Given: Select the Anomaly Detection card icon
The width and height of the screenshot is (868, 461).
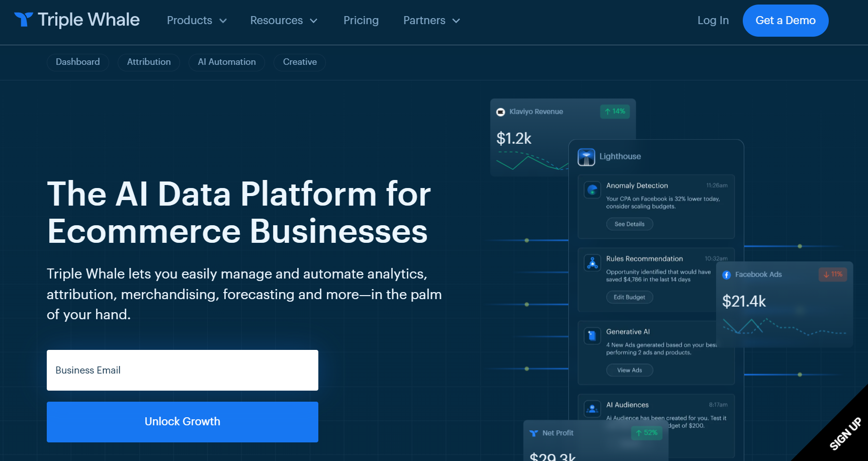Looking at the screenshot, I should pos(592,190).
